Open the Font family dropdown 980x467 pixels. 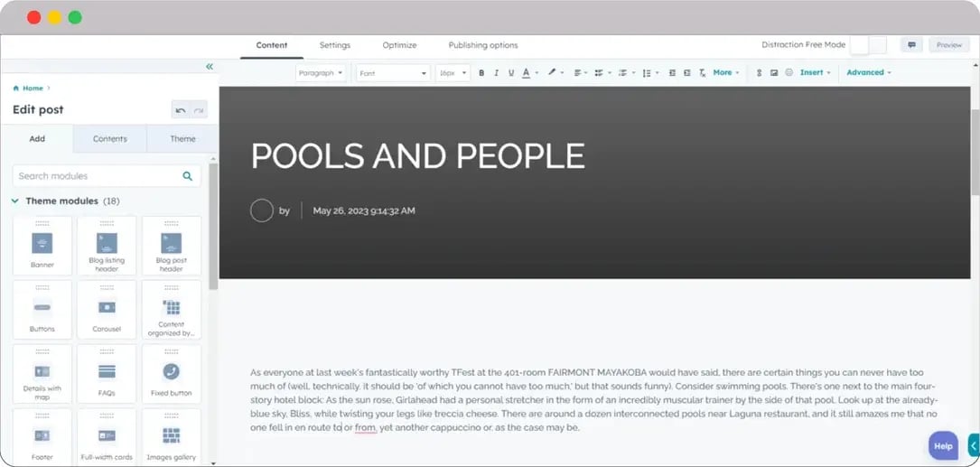pyautogui.click(x=393, y=73)
